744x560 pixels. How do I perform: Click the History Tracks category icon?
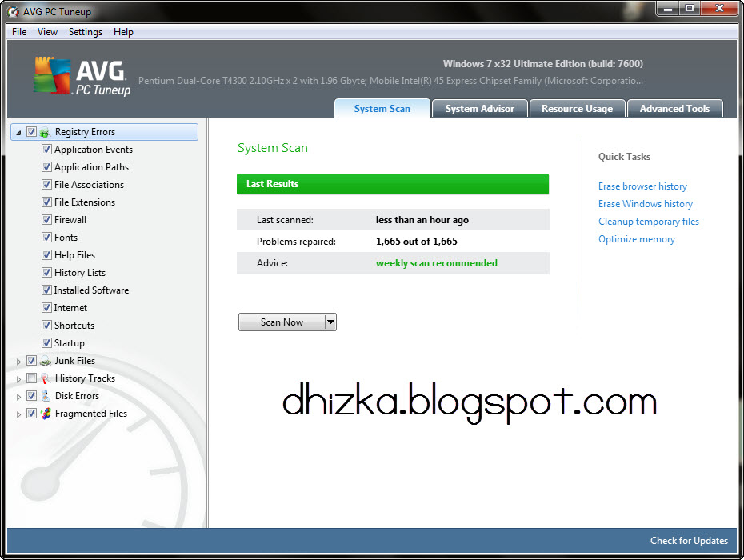click(x=45, y=378)
